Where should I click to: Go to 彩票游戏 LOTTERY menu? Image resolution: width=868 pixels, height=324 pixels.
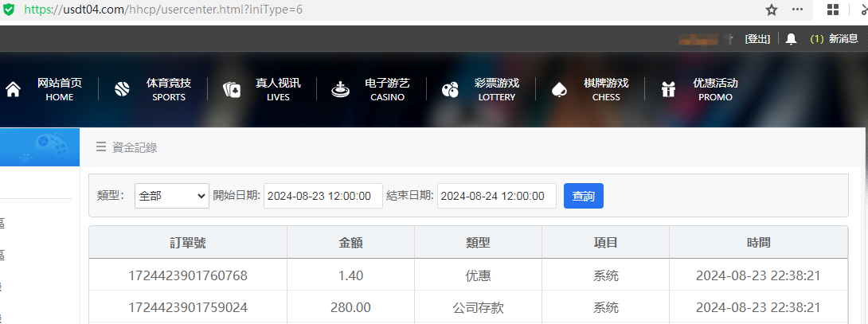pos(496,89)
